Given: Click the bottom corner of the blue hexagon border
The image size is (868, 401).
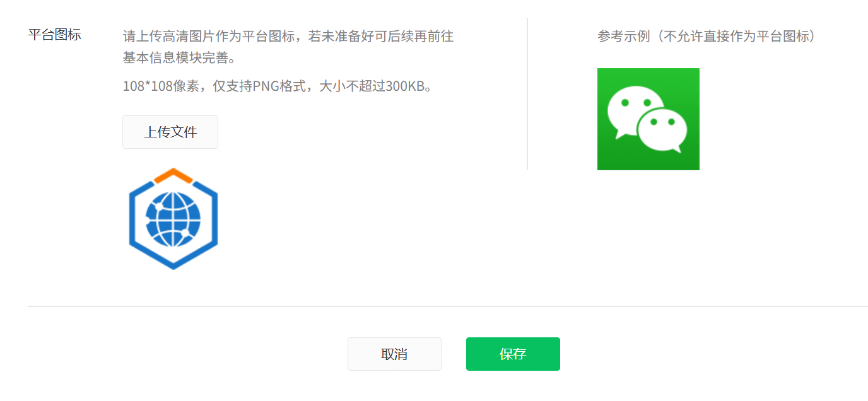Looking at the screenshot, I should pos(173,265).
